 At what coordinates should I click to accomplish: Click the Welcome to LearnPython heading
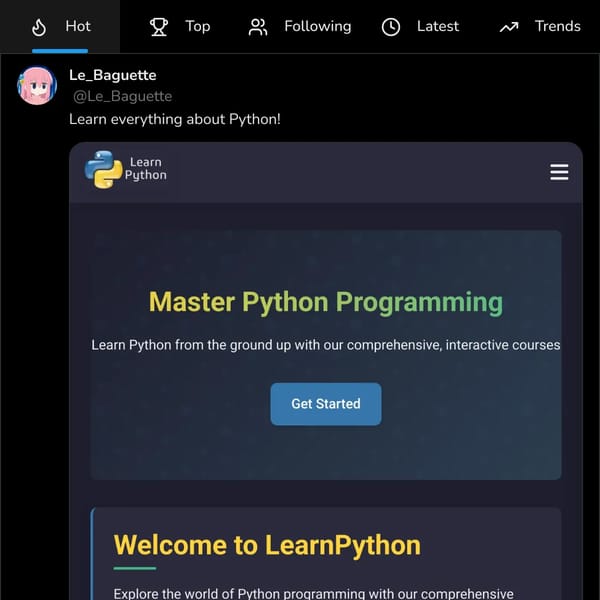click(x=267, y=545)
